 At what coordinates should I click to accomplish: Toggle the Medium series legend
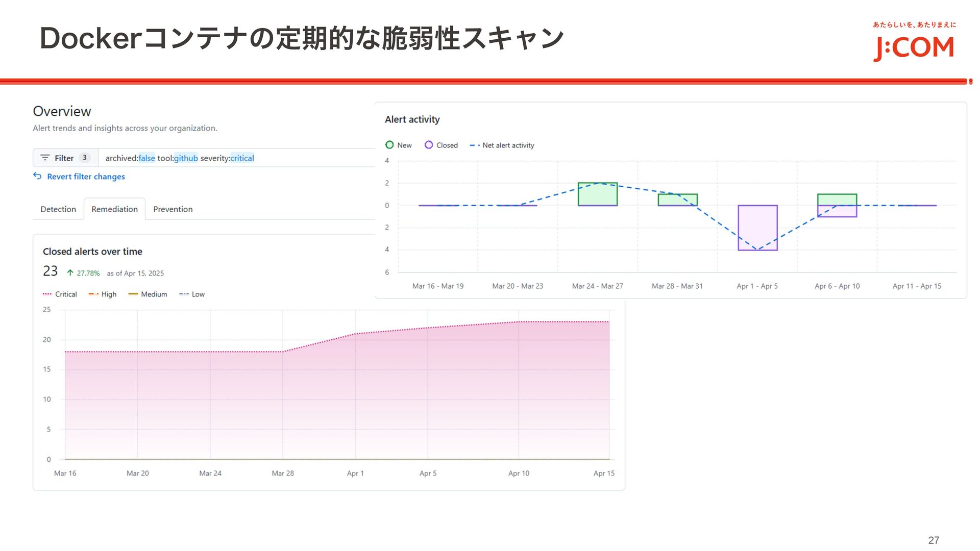(148, 294)
